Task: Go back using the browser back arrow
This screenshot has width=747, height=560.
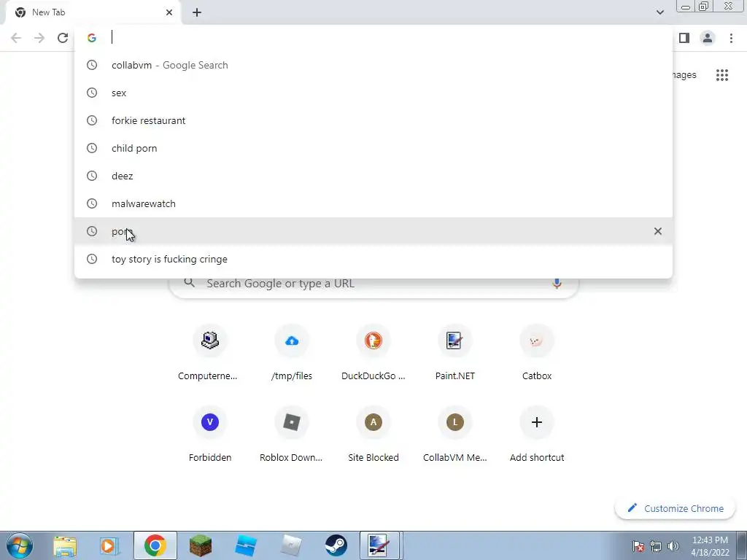Action: point(16,38)
